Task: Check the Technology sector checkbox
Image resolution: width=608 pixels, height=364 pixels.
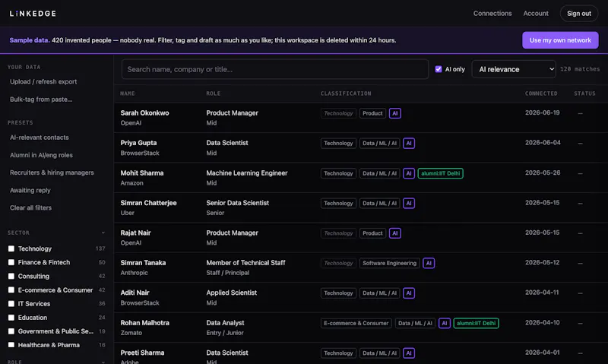Action: (11, 248)
